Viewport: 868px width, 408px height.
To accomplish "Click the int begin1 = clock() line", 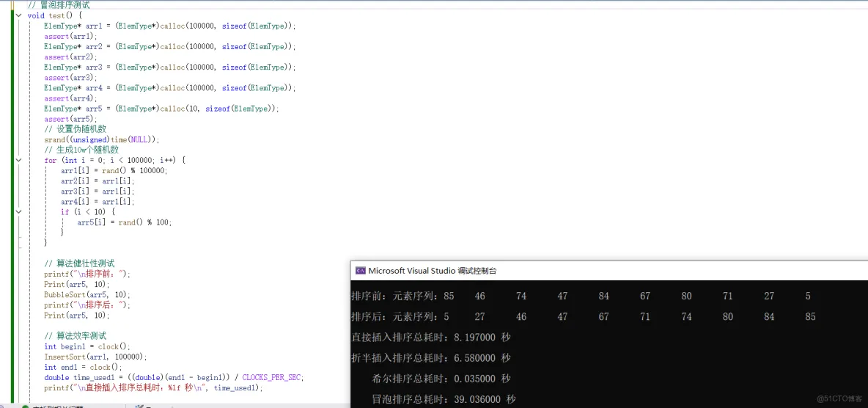I will coord(87,346).
